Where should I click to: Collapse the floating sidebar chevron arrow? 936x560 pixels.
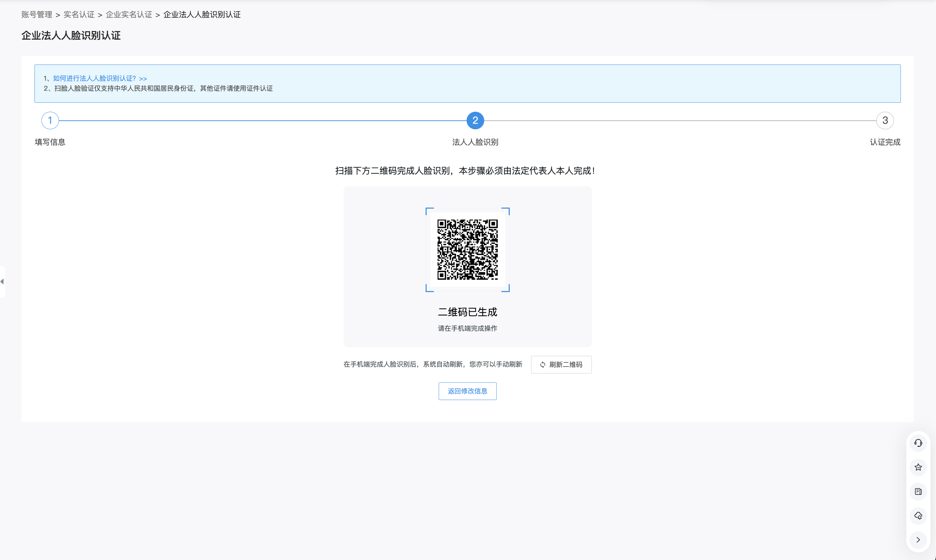918,540
